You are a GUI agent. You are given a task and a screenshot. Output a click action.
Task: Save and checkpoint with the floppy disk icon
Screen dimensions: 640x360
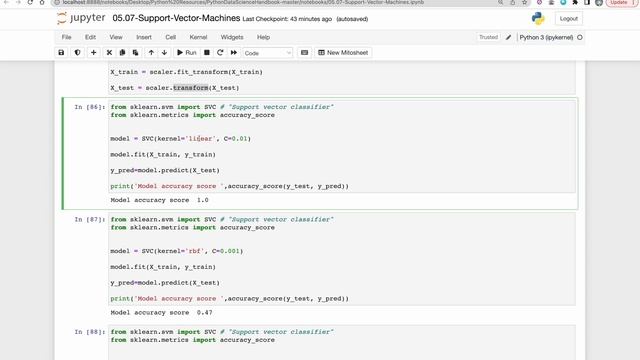click(61, 53)
